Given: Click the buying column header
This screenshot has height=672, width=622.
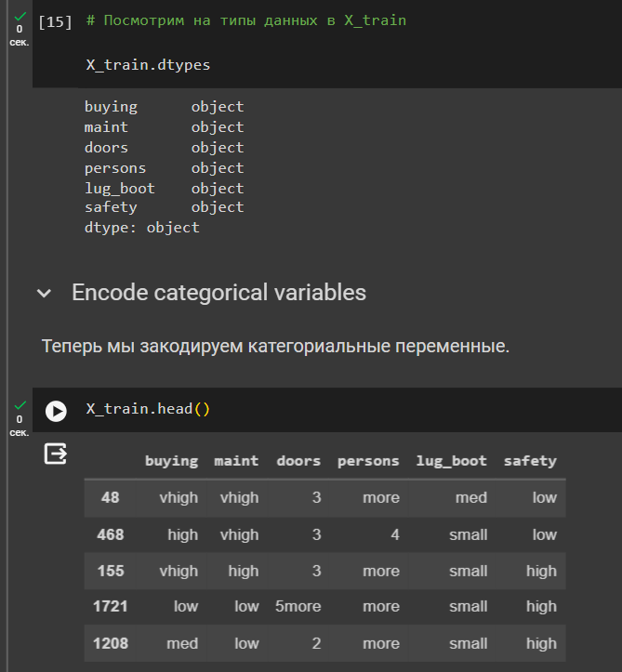Looking at the screenshot, I should pos(171,461).
